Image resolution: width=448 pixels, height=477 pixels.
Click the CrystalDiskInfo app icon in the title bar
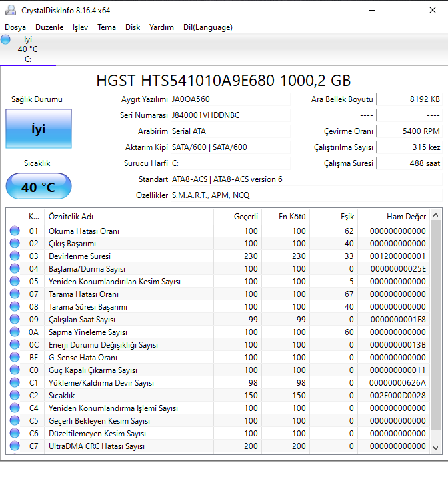pos(10,10)
